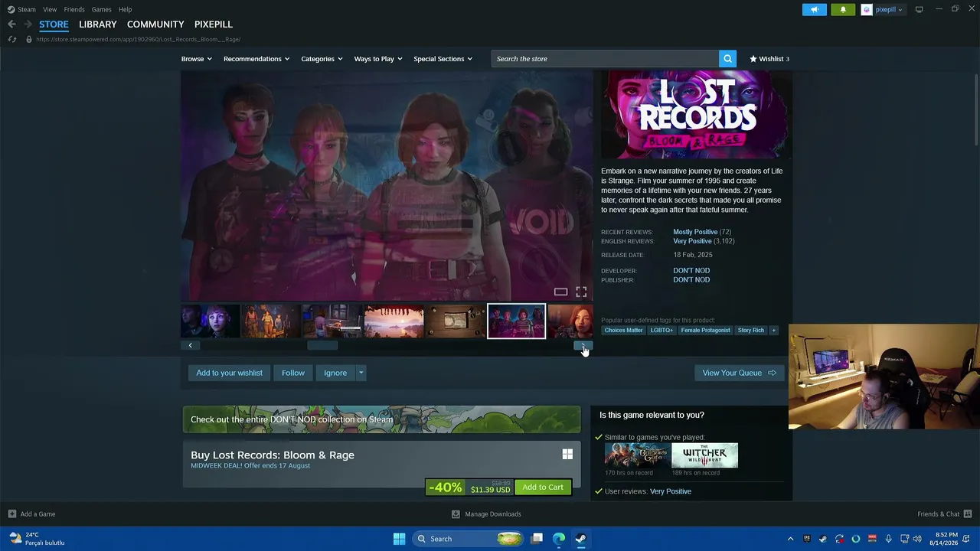The height and width of the screenshot is (551, 980).
Task: Open the Wishlist button in the store header
Action: click(x=769, y=59)
